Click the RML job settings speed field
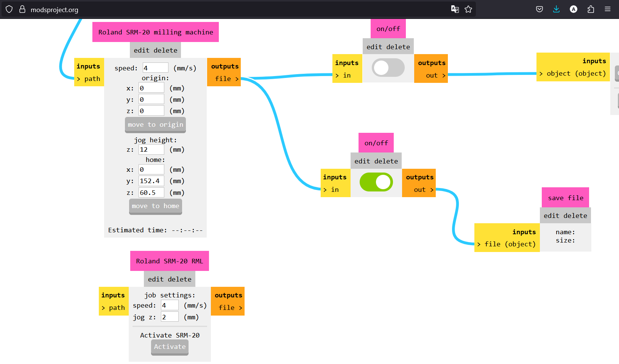619x364 pixels. coord(170,305)
